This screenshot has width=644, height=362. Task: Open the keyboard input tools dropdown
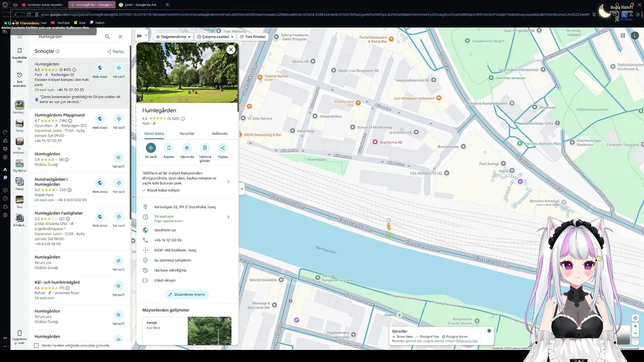click(141, 36)
